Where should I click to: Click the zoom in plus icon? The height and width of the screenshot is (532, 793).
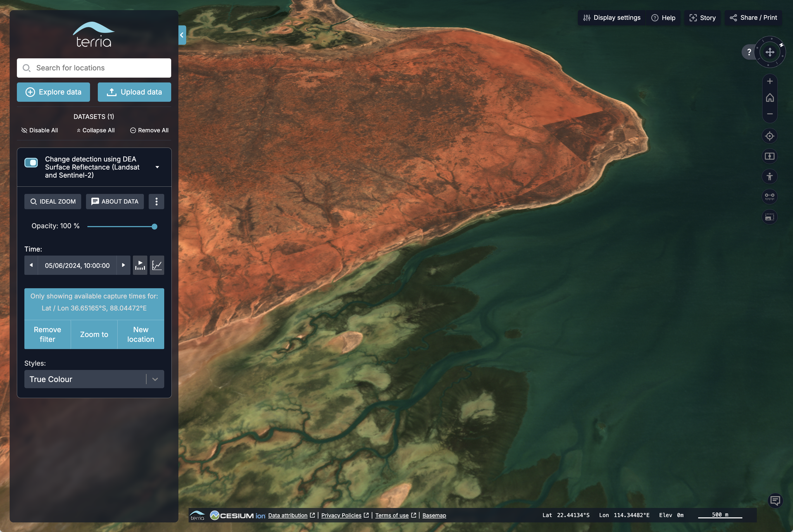770,81
